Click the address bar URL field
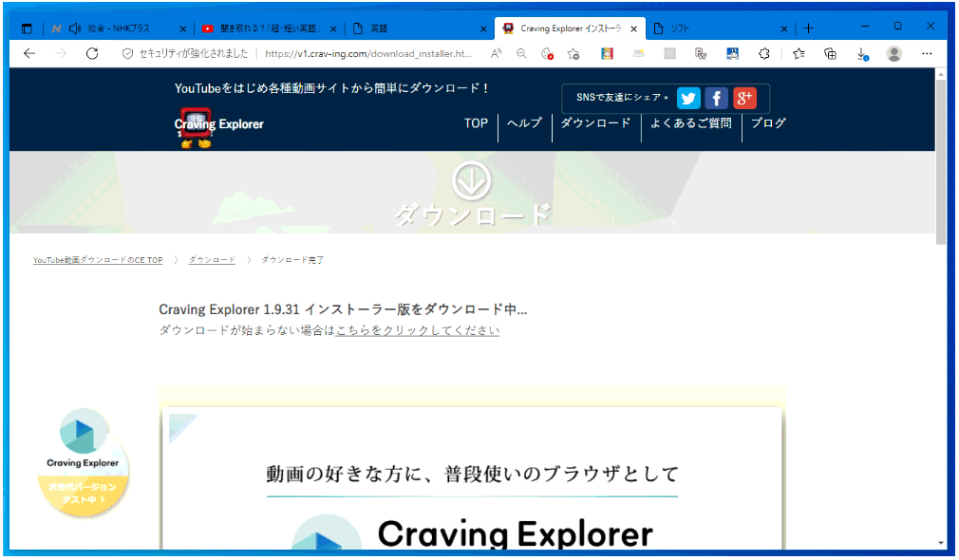959x560 pixels. click(370, 54)
